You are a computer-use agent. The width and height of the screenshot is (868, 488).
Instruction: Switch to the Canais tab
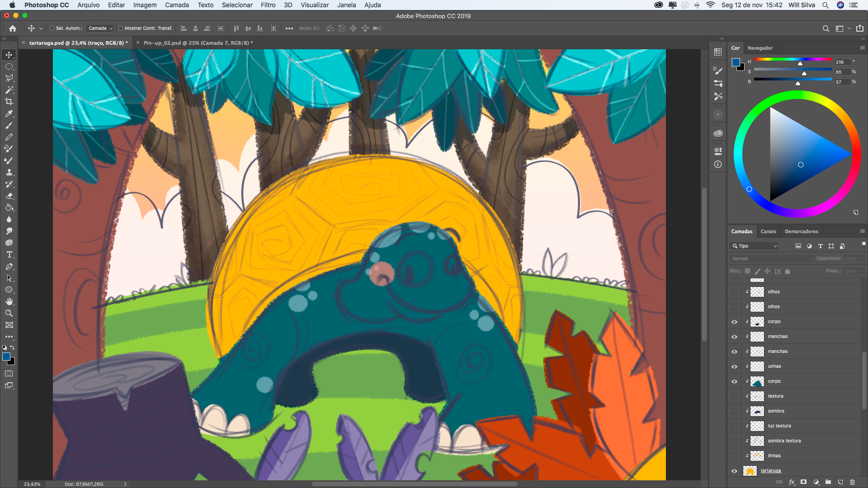click(x=768, y=231)
